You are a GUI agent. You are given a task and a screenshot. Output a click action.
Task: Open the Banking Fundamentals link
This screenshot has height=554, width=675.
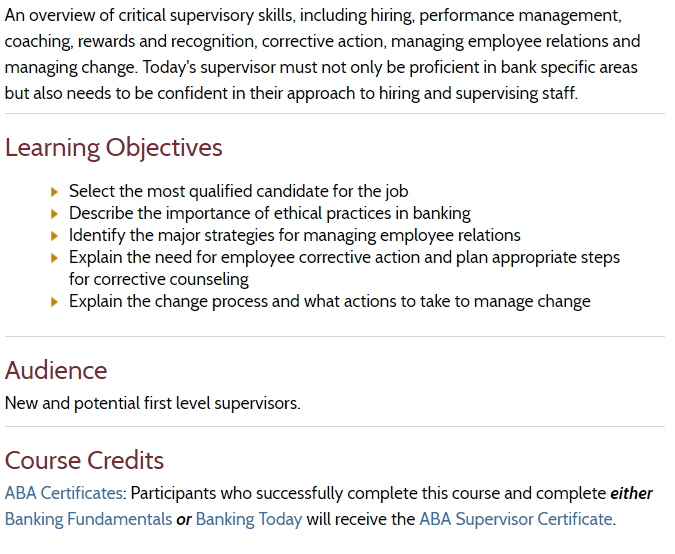(88, 519)
